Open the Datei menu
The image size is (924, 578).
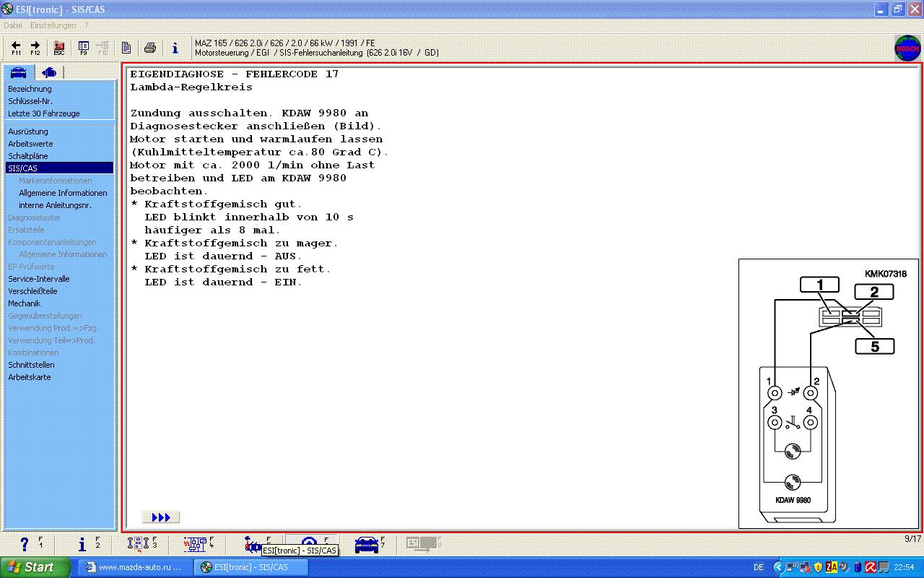[x=13, y=25]
